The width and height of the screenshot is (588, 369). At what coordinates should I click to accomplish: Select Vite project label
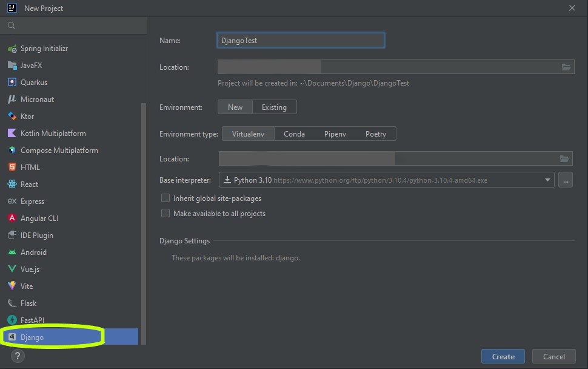point(27,286)
